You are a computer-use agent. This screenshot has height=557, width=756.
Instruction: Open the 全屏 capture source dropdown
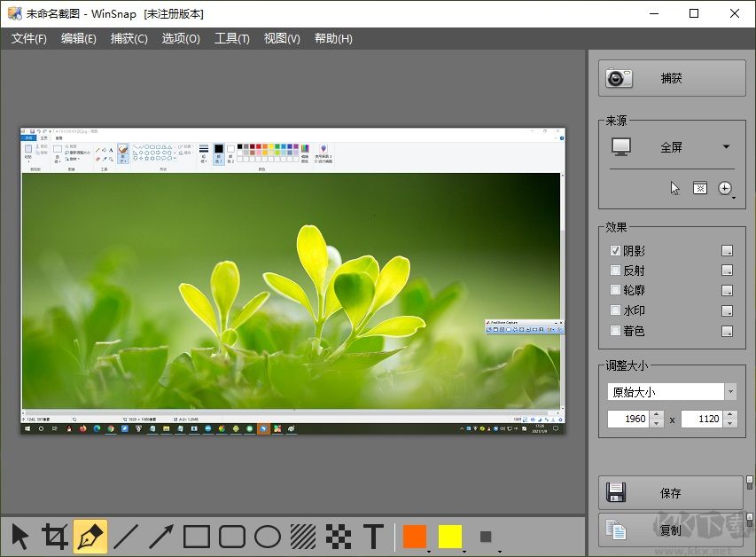(726, 147)
